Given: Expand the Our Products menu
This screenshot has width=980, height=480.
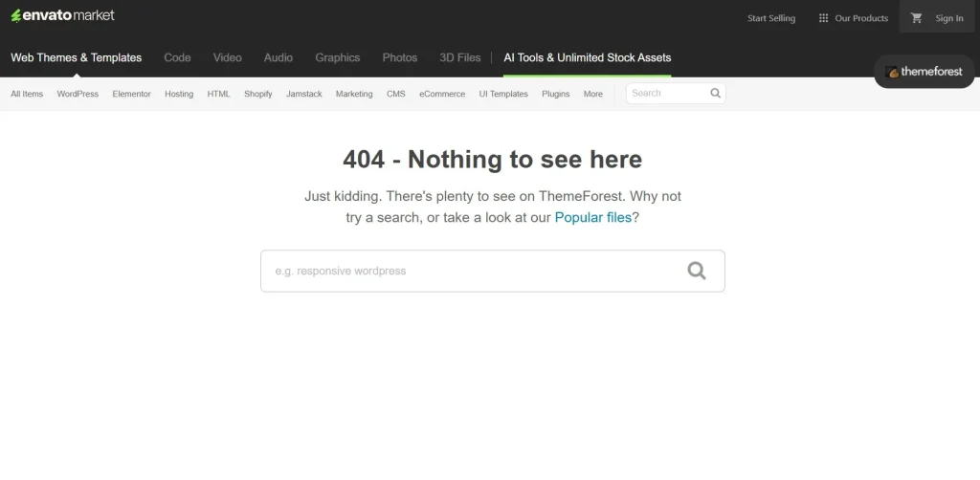Looking at the screenshot, I should (x=860, y=18).
